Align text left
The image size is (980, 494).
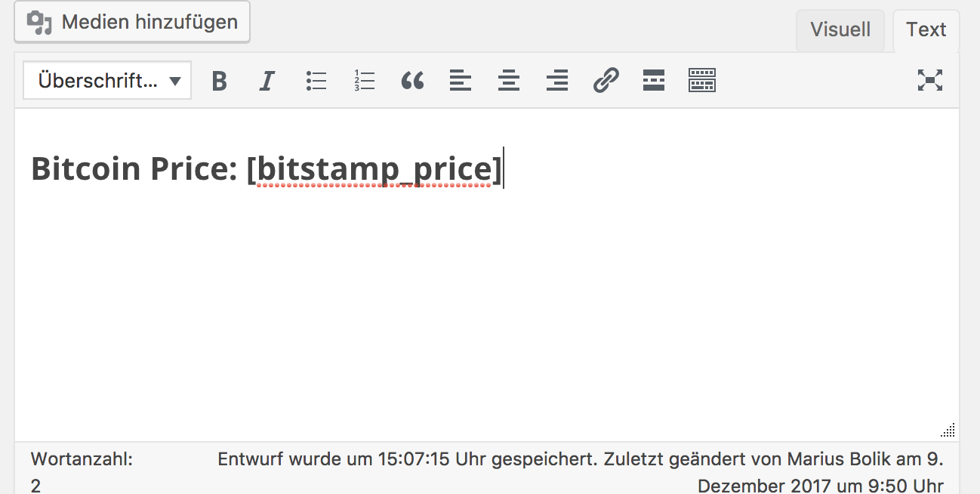461,80
